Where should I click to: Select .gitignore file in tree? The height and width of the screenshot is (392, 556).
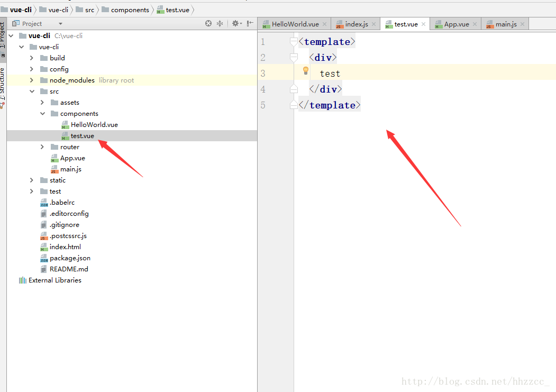[x=64, y=225]
